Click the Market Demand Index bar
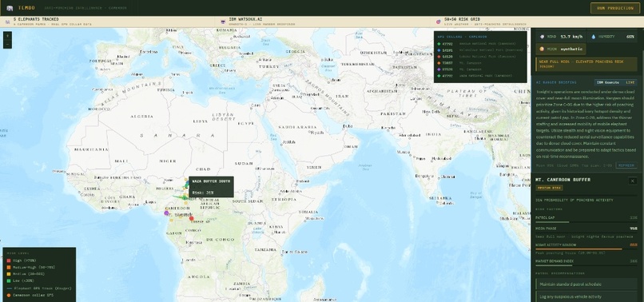This screenshot has width=644, height=302. tap(586, 265)
